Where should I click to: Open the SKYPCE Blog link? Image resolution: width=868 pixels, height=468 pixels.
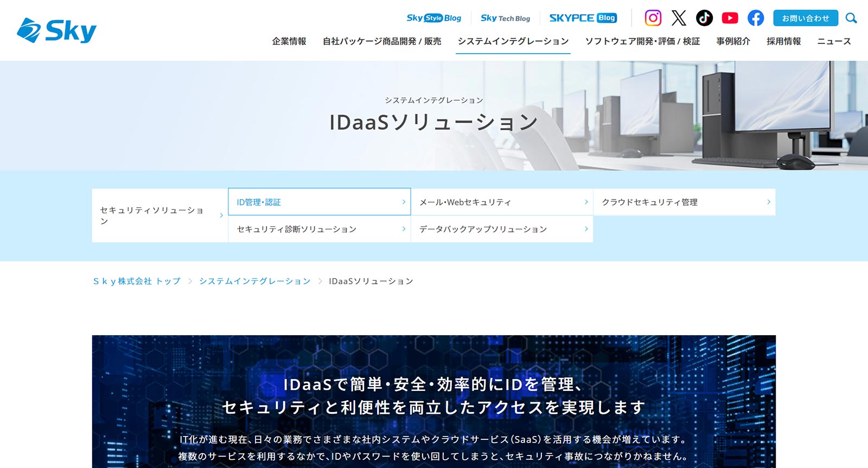(583, 18)
